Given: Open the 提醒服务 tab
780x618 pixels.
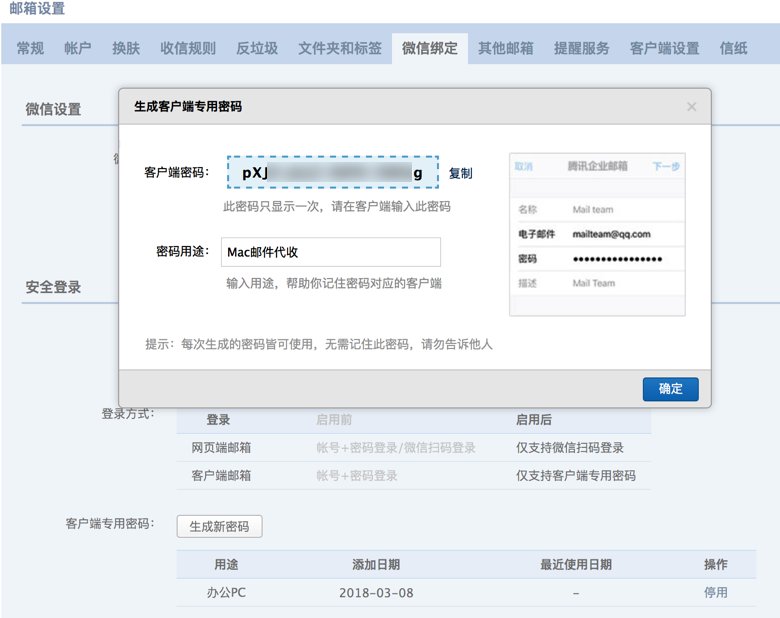Looking at the screenshot, I should [x=582, y=48].
